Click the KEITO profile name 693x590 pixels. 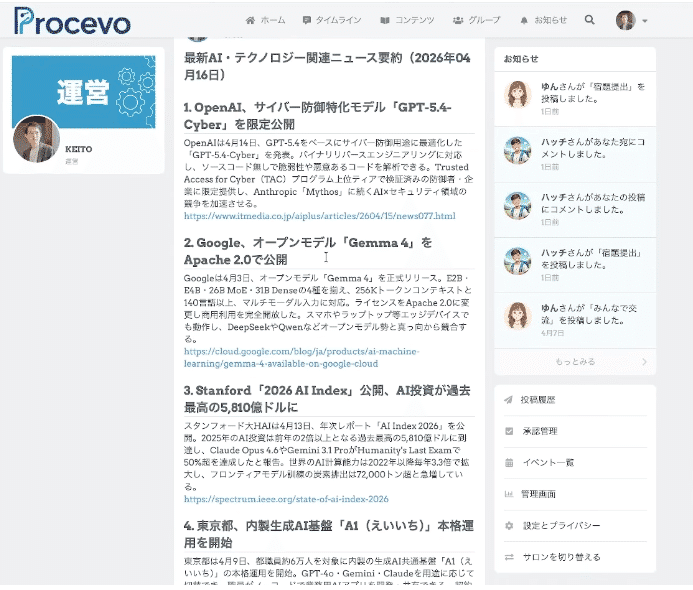click(x=79, y=149)
